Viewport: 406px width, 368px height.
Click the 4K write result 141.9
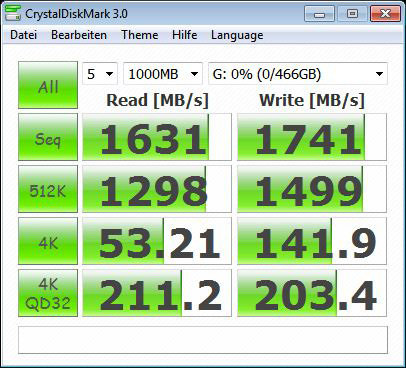click(312, 241)
